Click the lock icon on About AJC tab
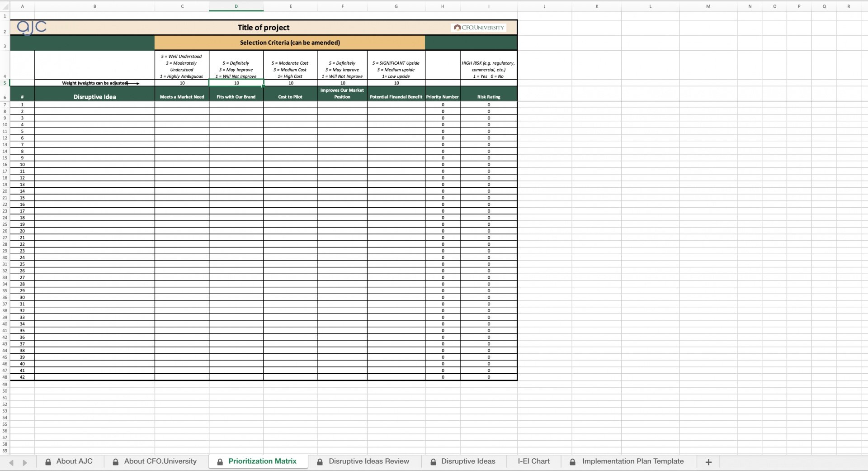The image size is (868, 471). (x=48, y=462)
